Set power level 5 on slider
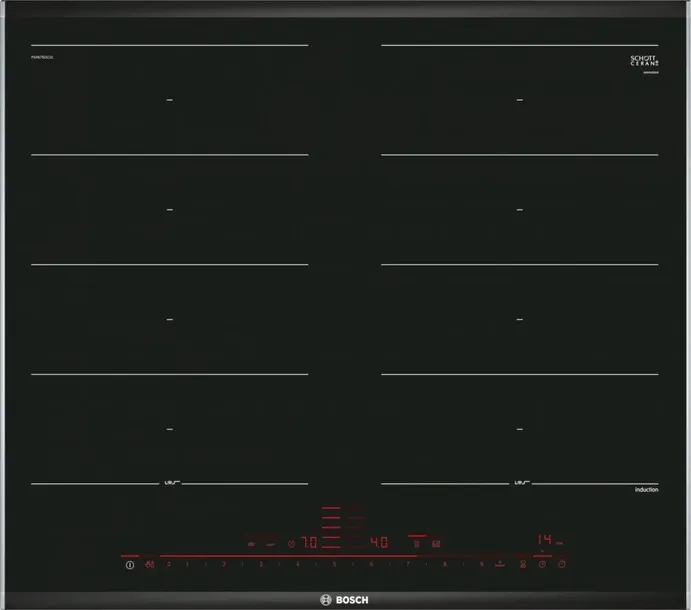The height and width of the screenshot is (610, 691). pyautogui.click(x=335, y=565)
